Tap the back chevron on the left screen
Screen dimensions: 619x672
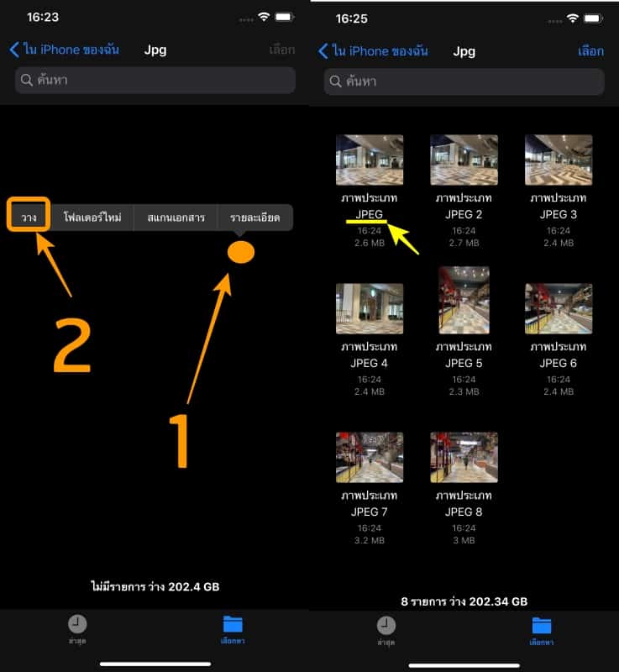pyautogui.click(x=14, y=50)
